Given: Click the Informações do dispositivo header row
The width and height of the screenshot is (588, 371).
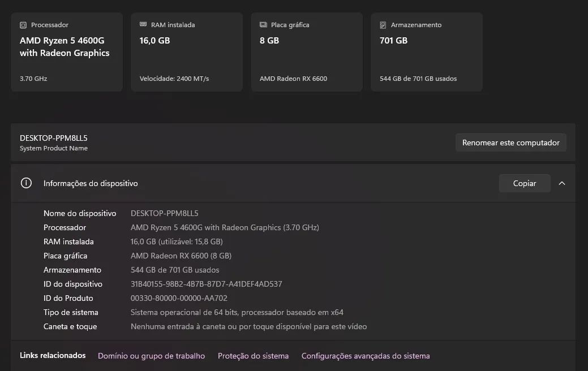Looking at the screenshot, I should click(x=293, y=183).
